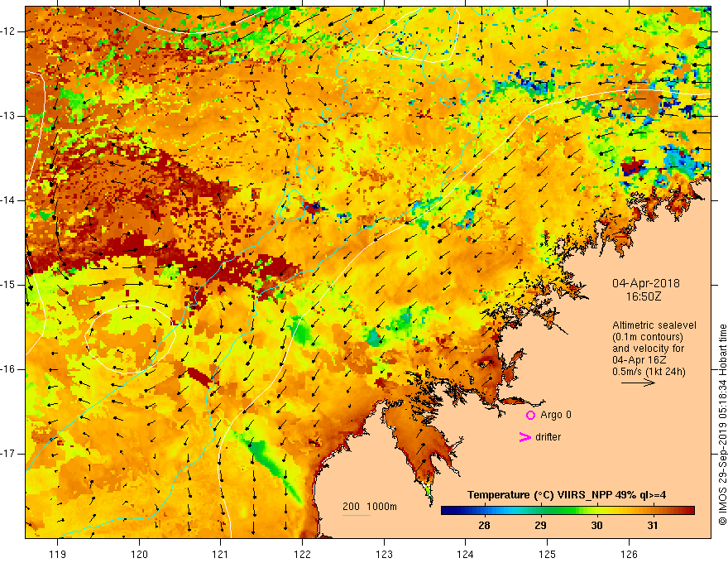Click the longitude label 126

(629, 554)
